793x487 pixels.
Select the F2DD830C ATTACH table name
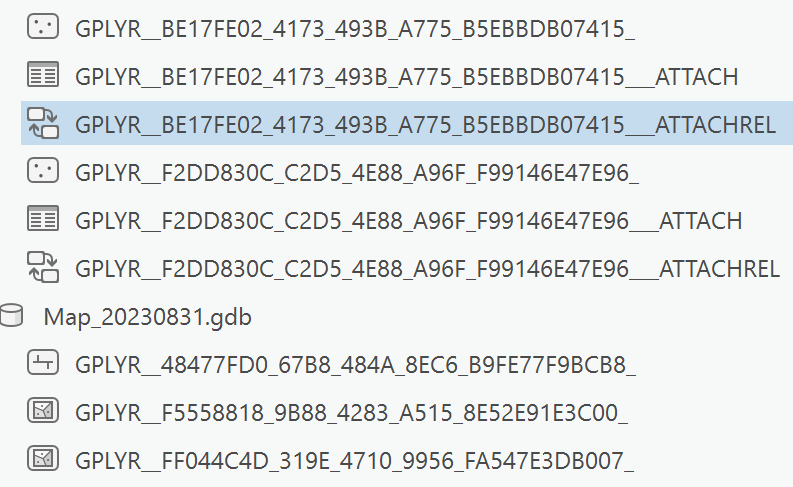pos(409,220)
